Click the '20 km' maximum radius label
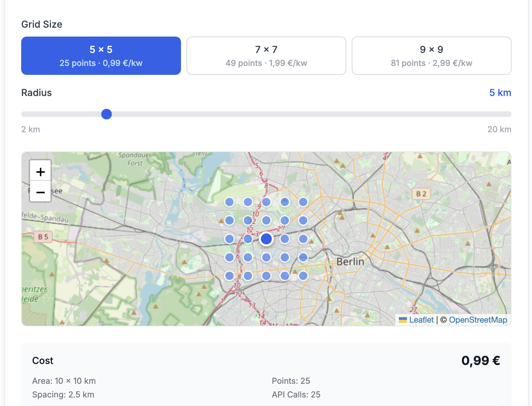The width and height of the screenshot is (532, 406). pos(499,130)
